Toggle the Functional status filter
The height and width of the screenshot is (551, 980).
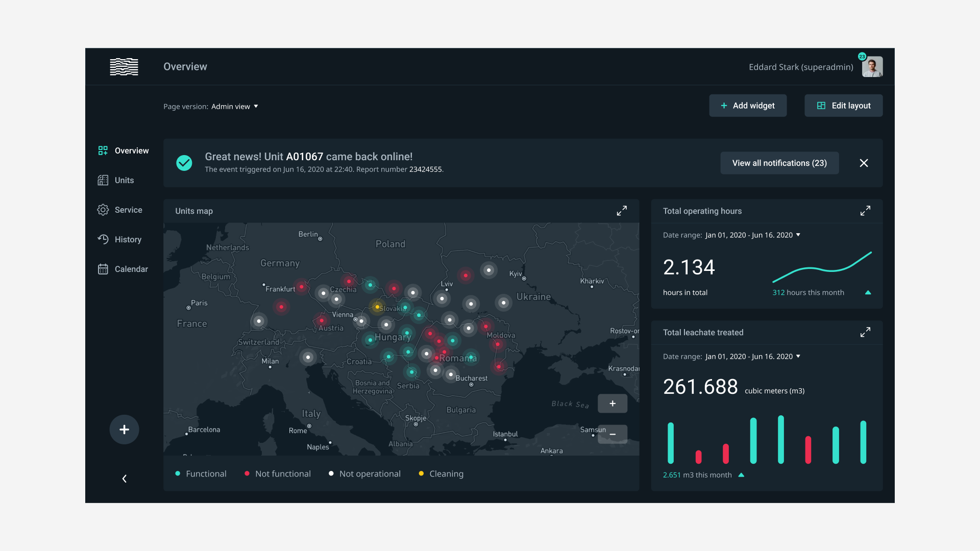(x=201, y=473)
